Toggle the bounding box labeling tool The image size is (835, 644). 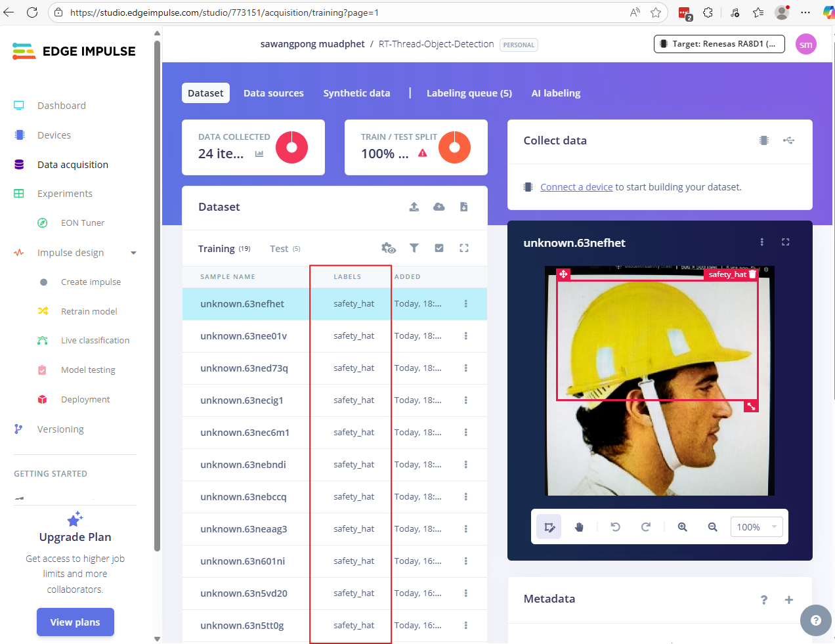[549, 527]
